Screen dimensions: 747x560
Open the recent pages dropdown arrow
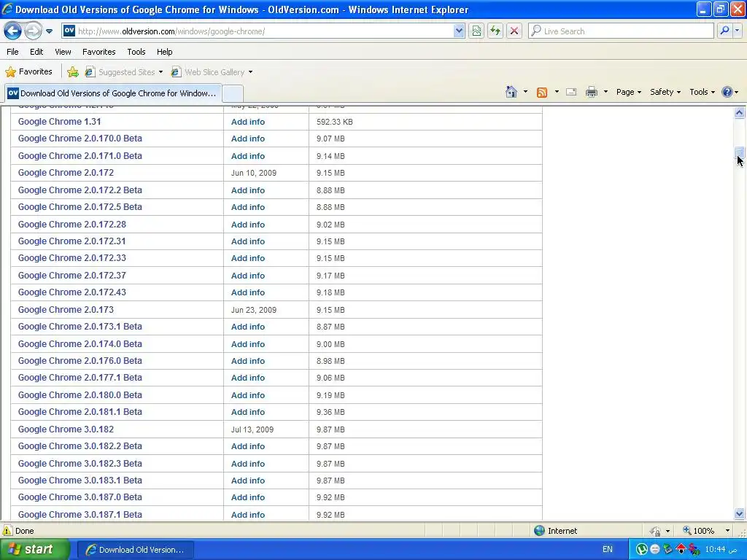point(49,31)
